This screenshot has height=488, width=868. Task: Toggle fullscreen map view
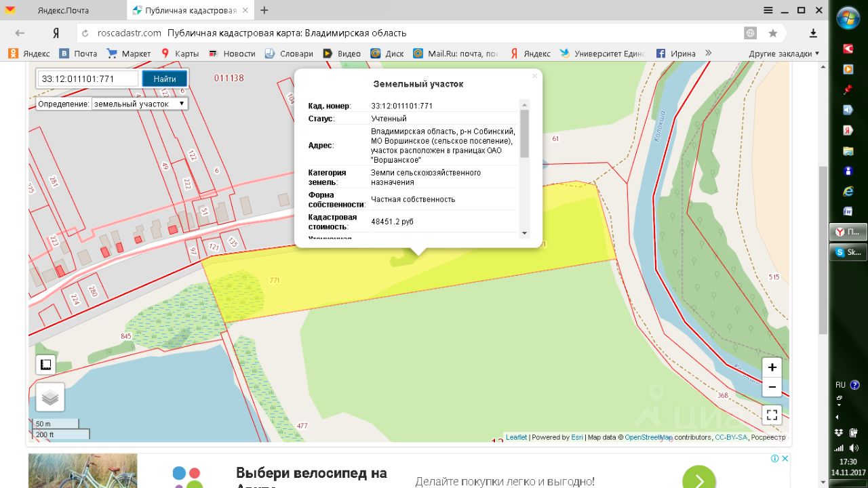[x=772, y=414]
